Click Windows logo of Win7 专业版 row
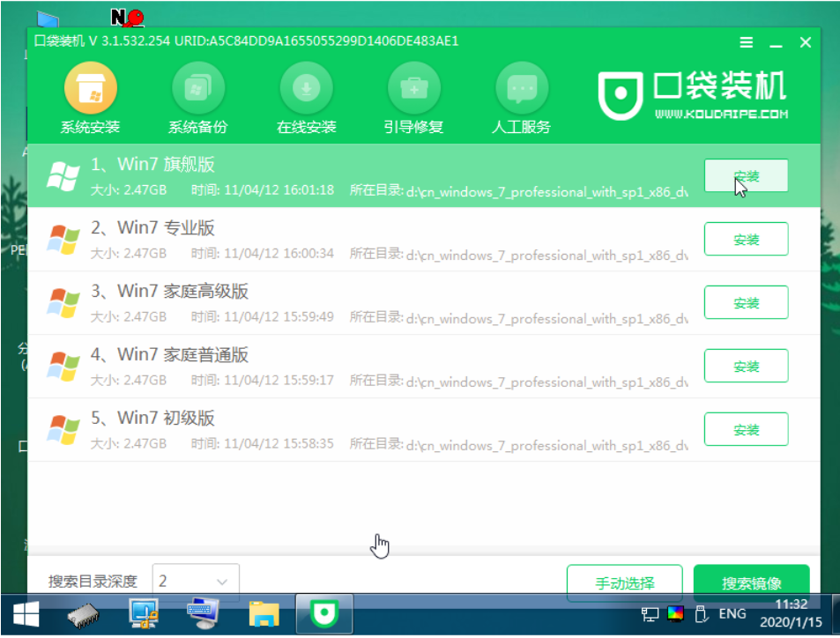Viewport: 840px width, 638px height. (x=63, y=239)
